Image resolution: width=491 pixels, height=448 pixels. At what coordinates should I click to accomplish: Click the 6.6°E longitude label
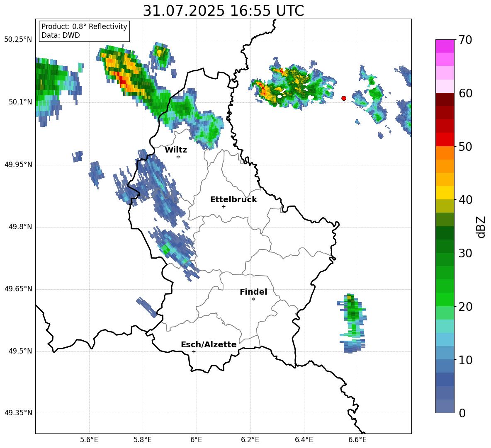(x=357, y=440)
